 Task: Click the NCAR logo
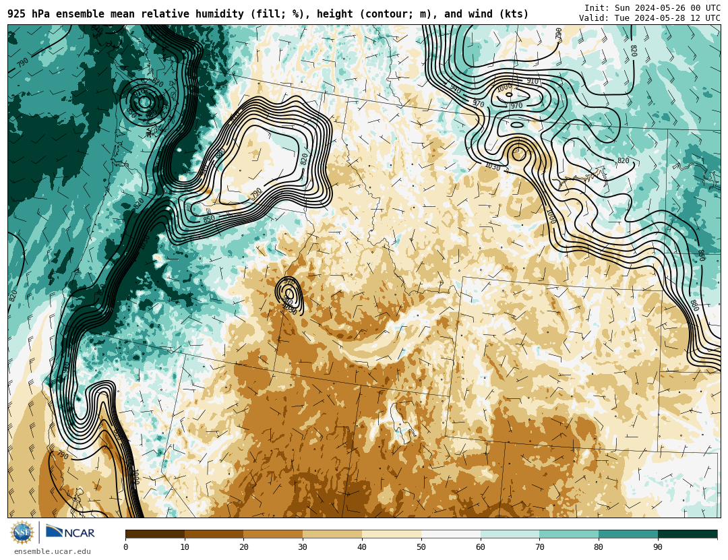coord(70,532)
